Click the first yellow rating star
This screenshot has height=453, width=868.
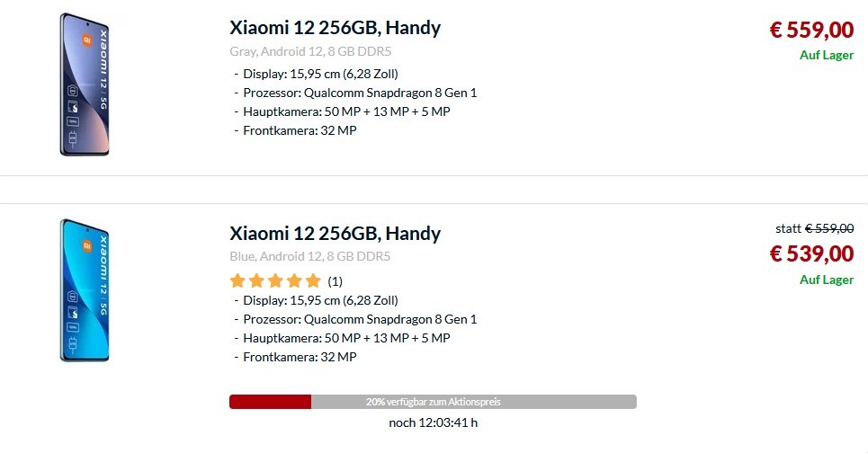(237, 281)
